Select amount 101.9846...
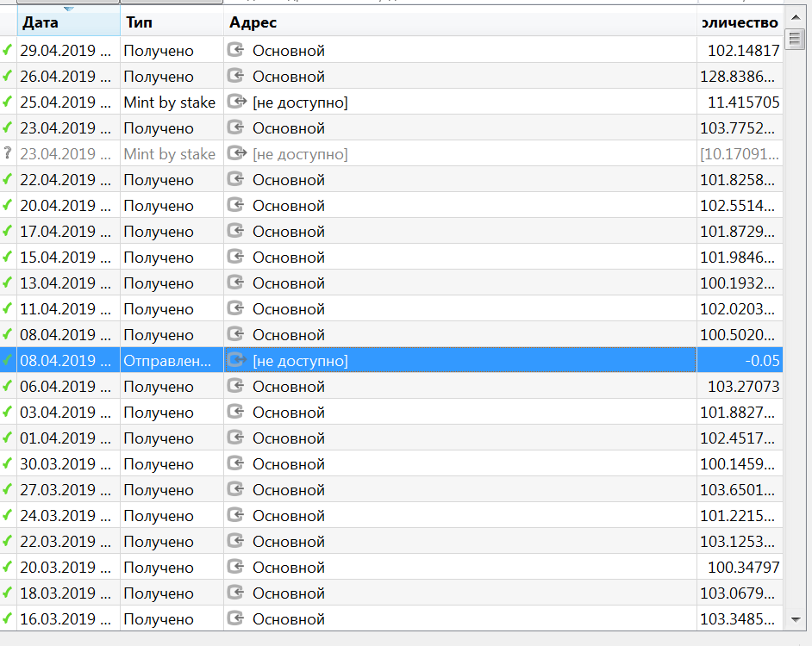This screenshot has height=646, width=812. [737, 258]
